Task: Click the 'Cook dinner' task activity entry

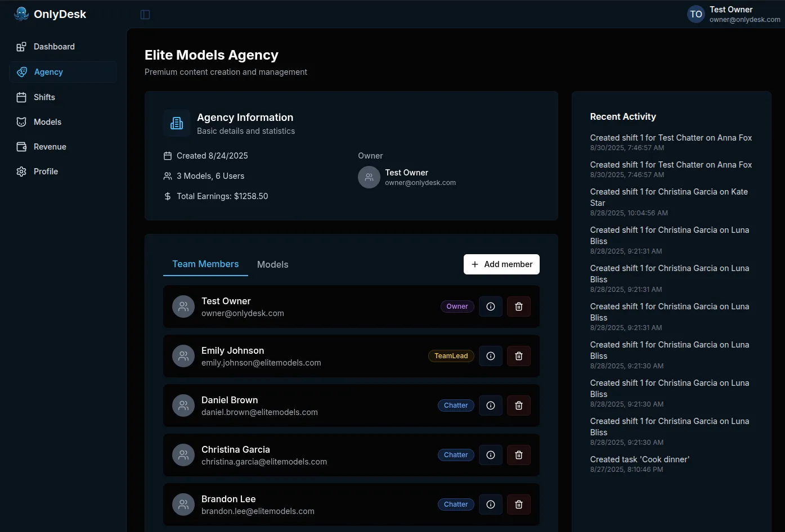Action: click(x=639, y=459)
